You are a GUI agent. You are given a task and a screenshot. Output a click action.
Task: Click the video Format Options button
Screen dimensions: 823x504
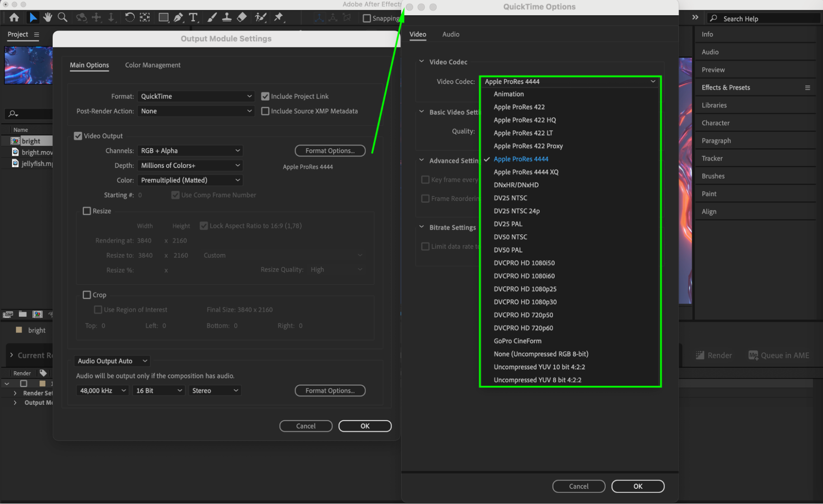[330, 151]
